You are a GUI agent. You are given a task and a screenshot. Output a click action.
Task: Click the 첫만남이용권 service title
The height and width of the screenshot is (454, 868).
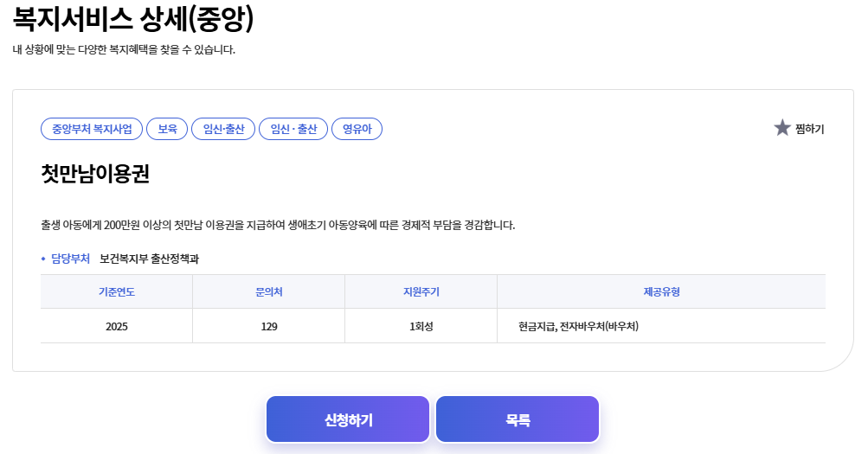click(95, 174)
